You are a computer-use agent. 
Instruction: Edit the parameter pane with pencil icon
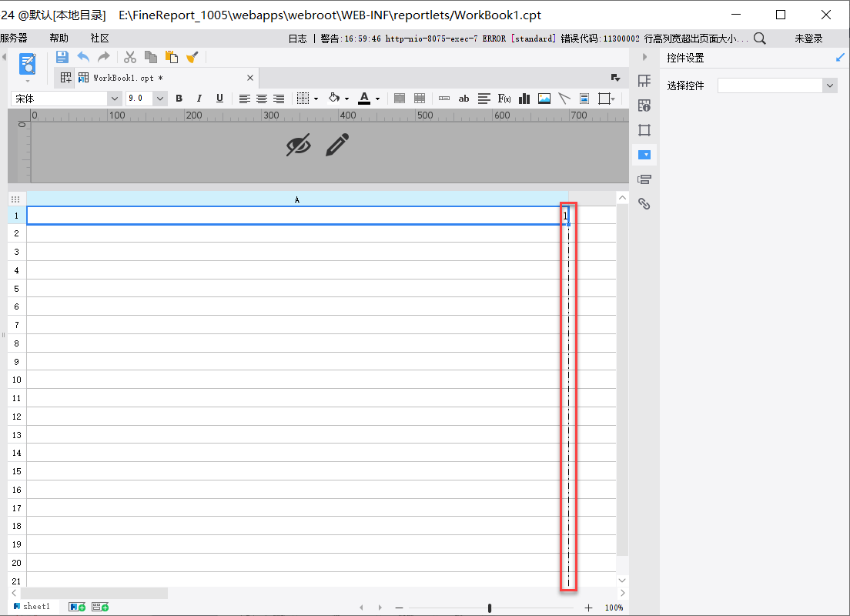(337, 145)
